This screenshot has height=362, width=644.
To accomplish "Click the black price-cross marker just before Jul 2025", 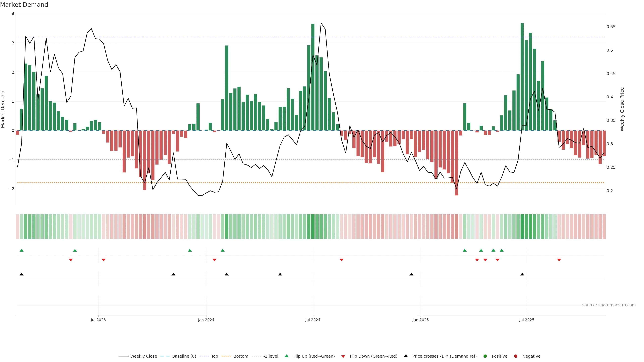I will pos(522,274).
